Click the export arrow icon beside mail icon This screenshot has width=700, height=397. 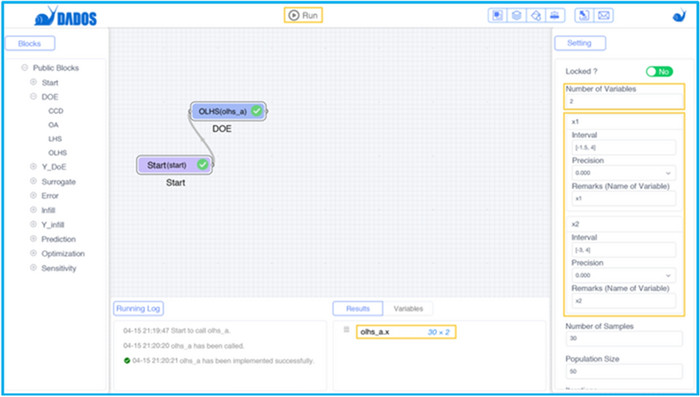tap(584, 16)
